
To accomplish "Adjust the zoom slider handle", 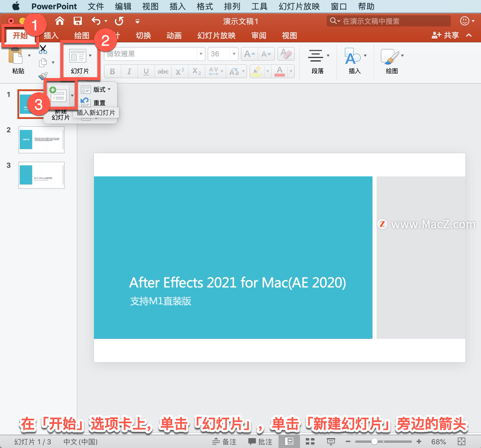I will tap(374, 442).
